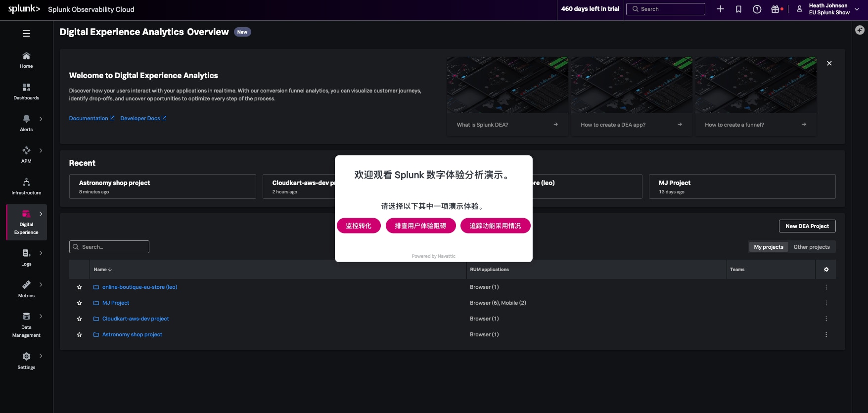The height and width of the screenshot is (413, 868).
Task: Open Logs in the sidebar
Action: coord(26,258)
